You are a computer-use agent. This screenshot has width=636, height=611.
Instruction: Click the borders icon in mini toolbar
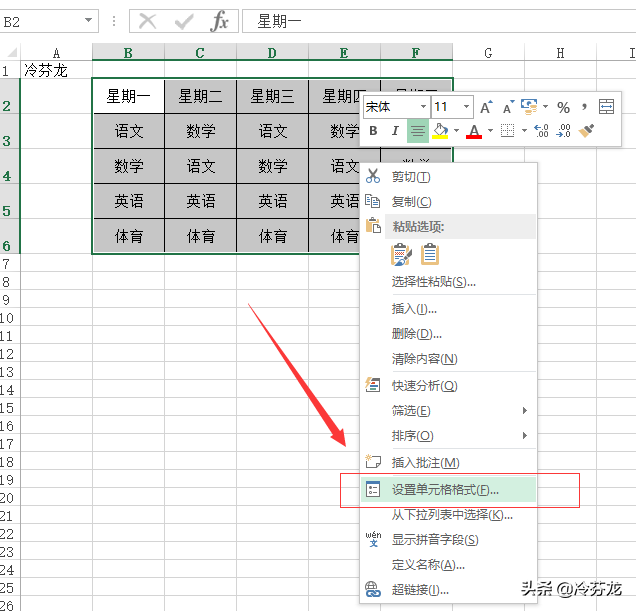[x=507, y=131]
